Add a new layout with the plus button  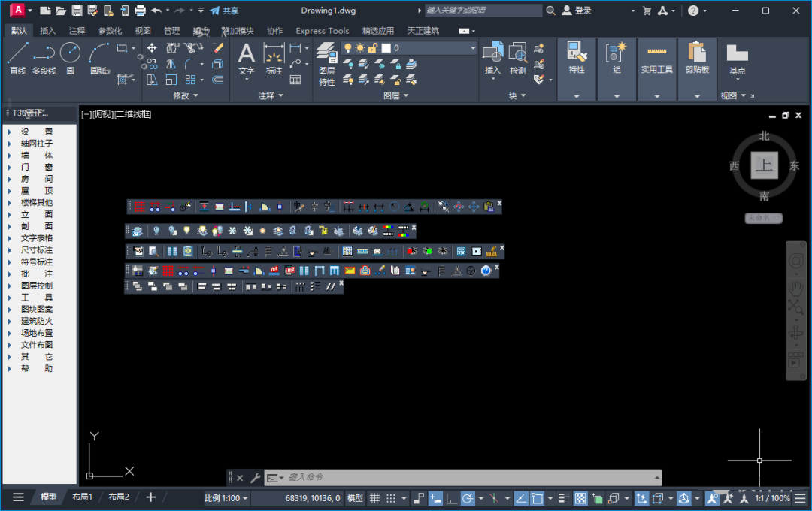click(150, 497)
